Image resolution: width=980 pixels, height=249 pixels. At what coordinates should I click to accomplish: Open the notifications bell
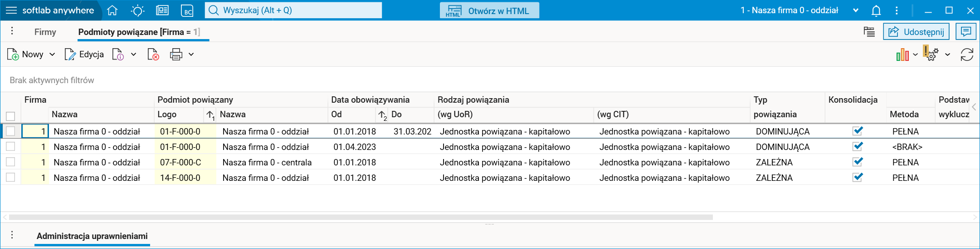coord(876,10)
